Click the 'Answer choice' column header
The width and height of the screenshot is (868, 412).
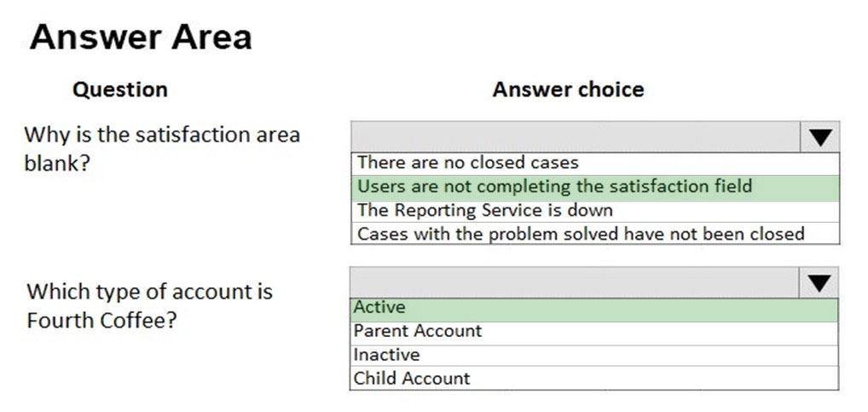[x=569, y=90]
